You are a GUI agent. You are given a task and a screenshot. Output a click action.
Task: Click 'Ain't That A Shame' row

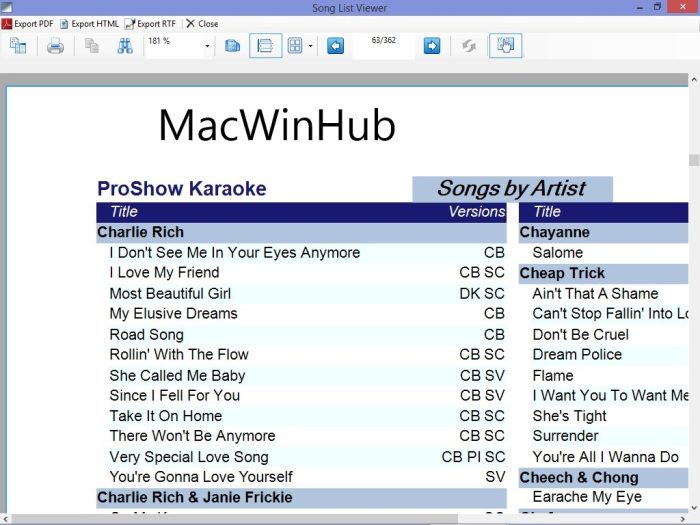(603, 293)
